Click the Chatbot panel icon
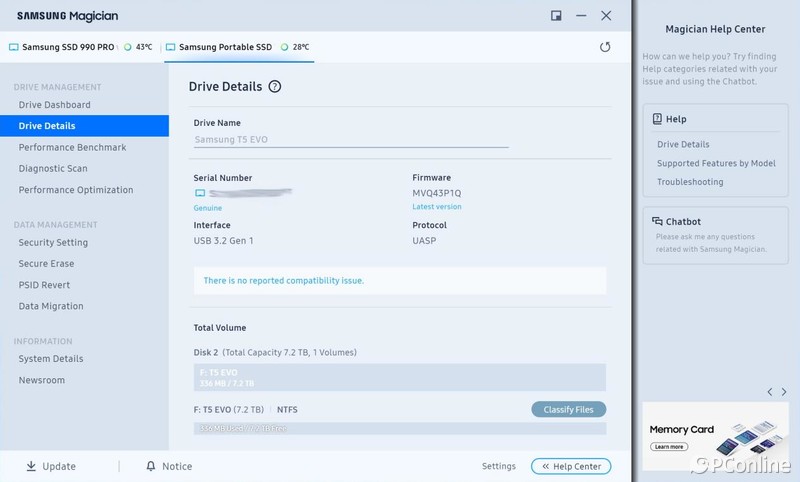 click(x=657, y=222)
